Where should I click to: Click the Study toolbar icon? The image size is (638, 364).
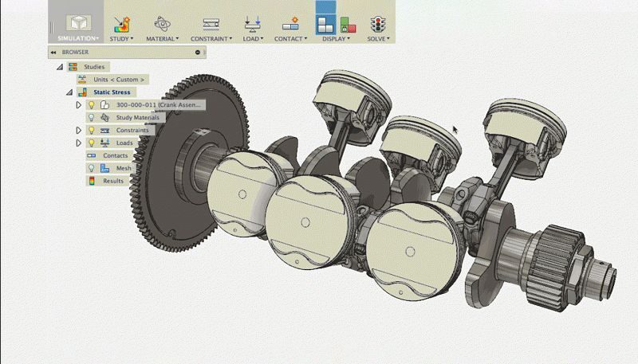[x=121, y=23]
